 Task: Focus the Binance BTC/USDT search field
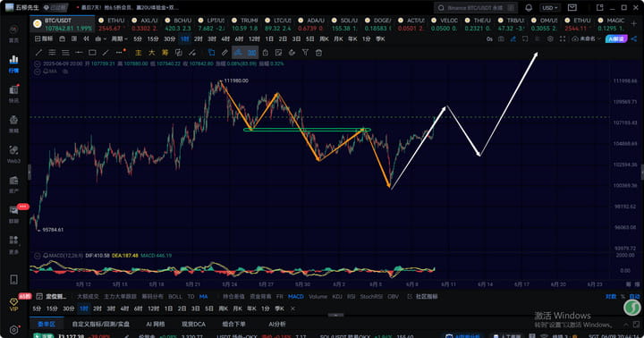click(476, 8)
